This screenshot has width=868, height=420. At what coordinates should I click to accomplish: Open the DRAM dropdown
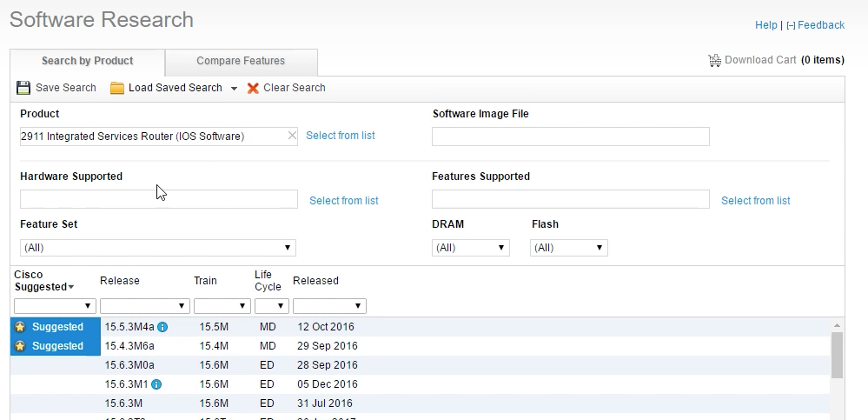tap(470, 248)
